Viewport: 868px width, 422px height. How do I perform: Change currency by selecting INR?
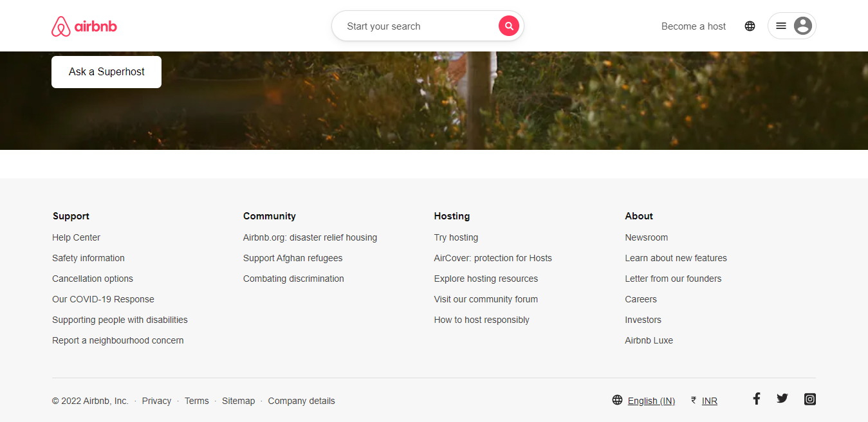pos(709,400)
